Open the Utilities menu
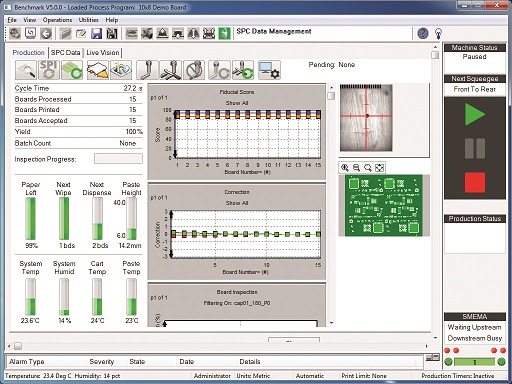This screenshot has height=384, width=512. coord(88,20)
